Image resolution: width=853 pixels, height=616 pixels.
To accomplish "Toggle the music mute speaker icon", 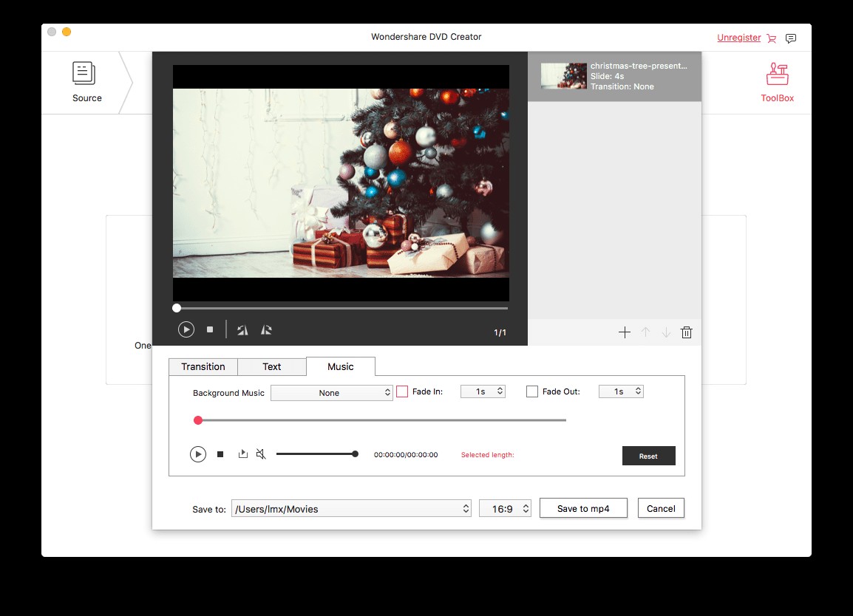I will point(261,454).
